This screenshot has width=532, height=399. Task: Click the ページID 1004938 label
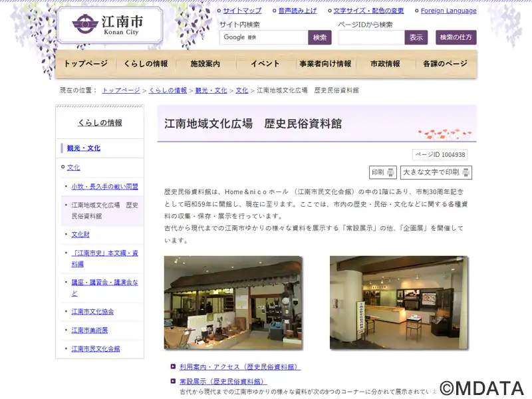point(440,155)
